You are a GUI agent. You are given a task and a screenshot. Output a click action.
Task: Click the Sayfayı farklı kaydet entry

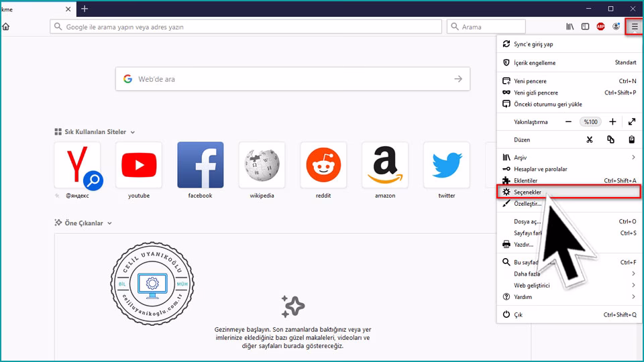click(568, 233)
